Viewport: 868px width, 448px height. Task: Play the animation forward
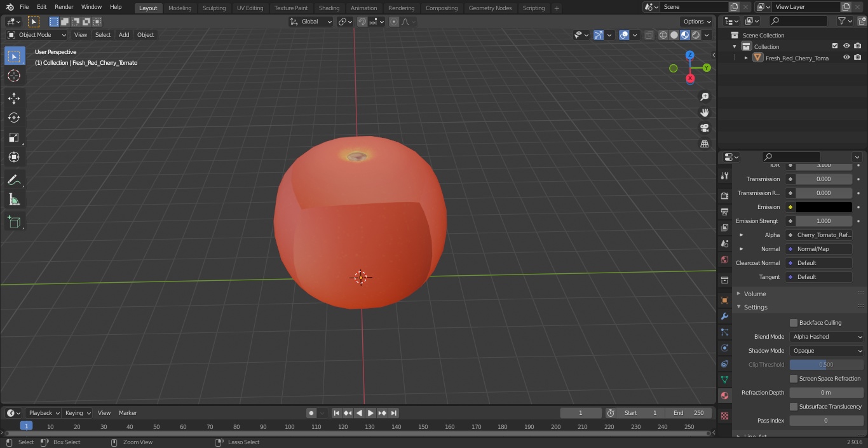[x=370, y=413]
